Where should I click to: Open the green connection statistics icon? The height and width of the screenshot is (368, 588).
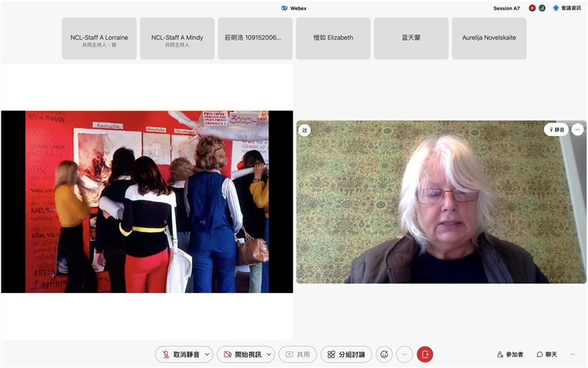click(x=542, y=8)
